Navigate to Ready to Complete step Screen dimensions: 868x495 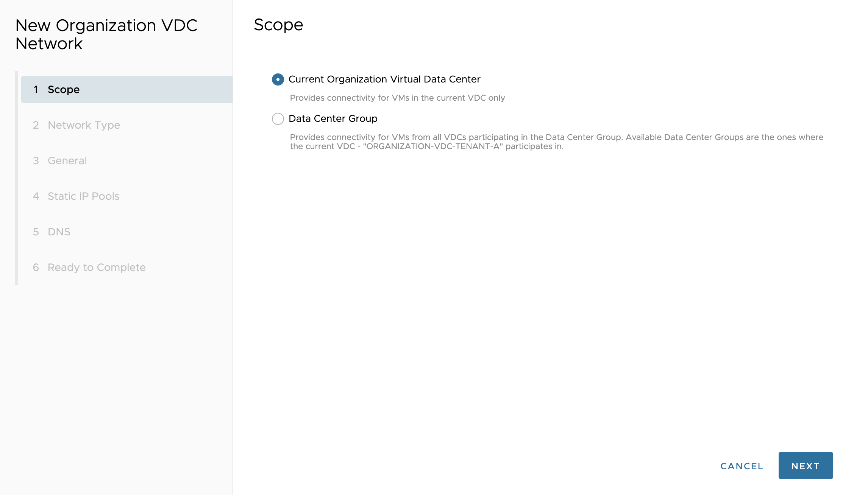point(97,268)
